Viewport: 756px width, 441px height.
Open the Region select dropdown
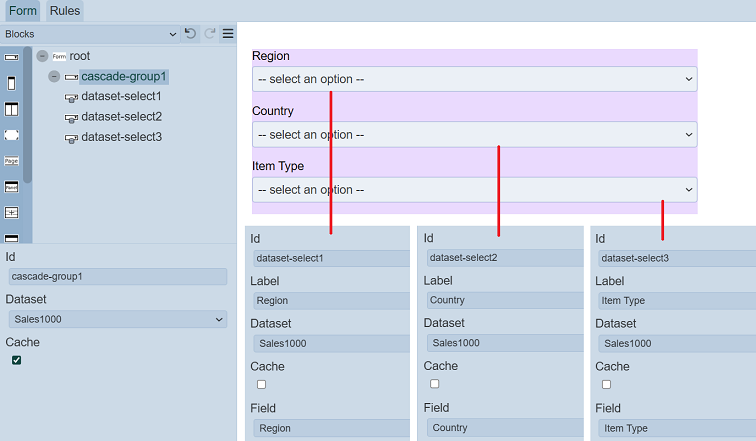click(x=475, y=79)
